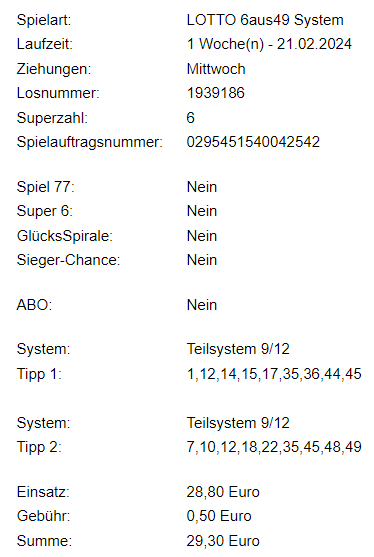Click the Einsatz amount 28,80 Euro
This screenshot has height=557, width=374.
(223, 492)
